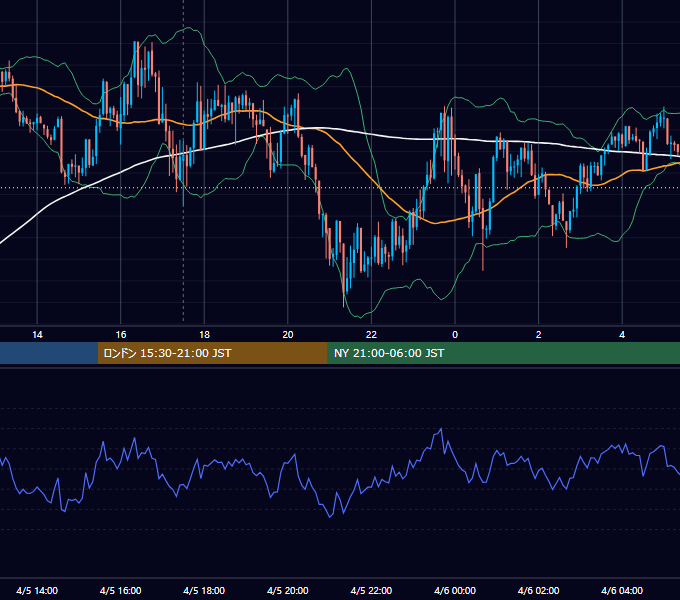
Task: Click the 18 hour label on price chart axis
Action: pyautogui.click(x=204, y=335)
